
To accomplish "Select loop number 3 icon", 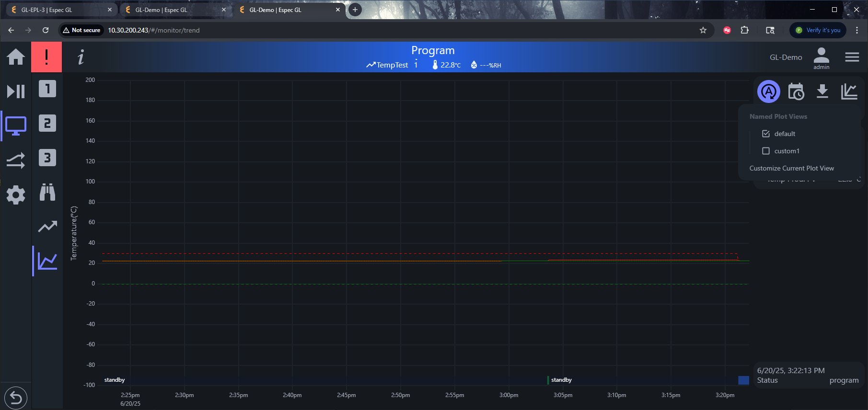I will pos(47,158).
